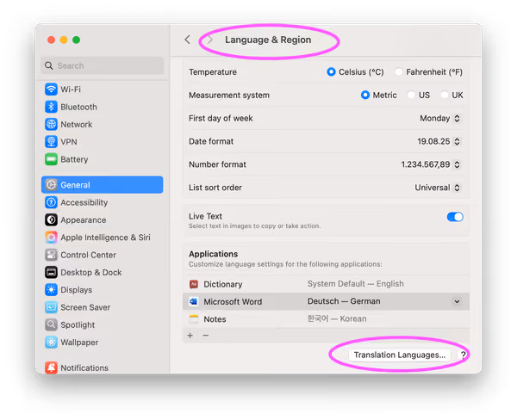Screen dimensions: 517x420
Task: Click the Microsoft Word app icon
Action: [194, 301]
